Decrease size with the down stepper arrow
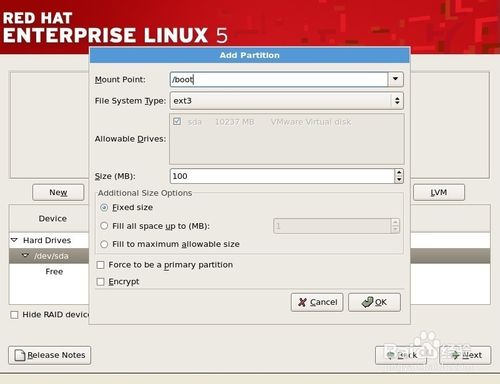The height and width of the screenshot is (384, 500). (x=399, y=180)
